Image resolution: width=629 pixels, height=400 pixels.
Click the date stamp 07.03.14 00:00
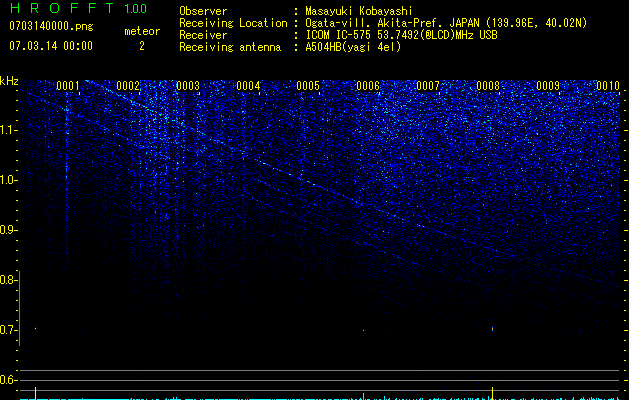pos(51,45)
